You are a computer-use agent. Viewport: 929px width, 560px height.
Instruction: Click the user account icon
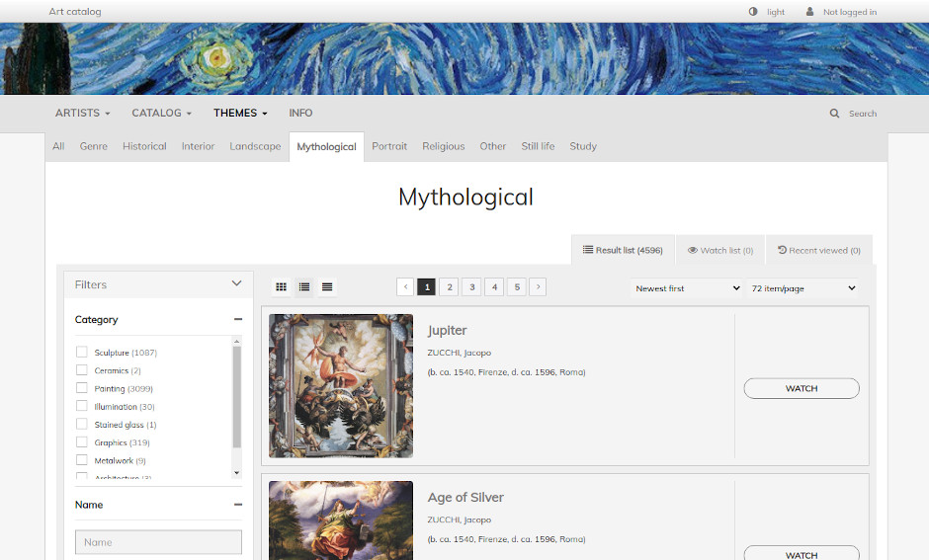pyautogui.click(x=810, y=12)
